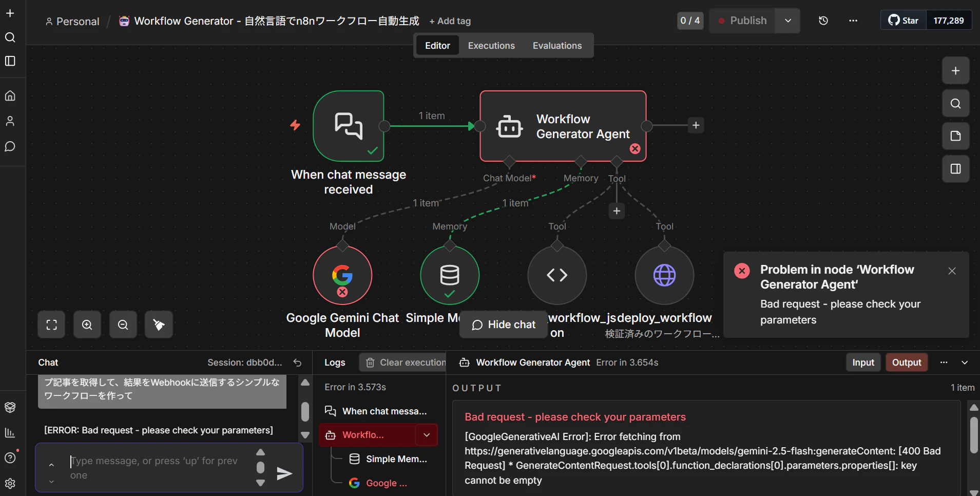
Task: Tidy up the workflow layout
Action: (x=159, y=324)
